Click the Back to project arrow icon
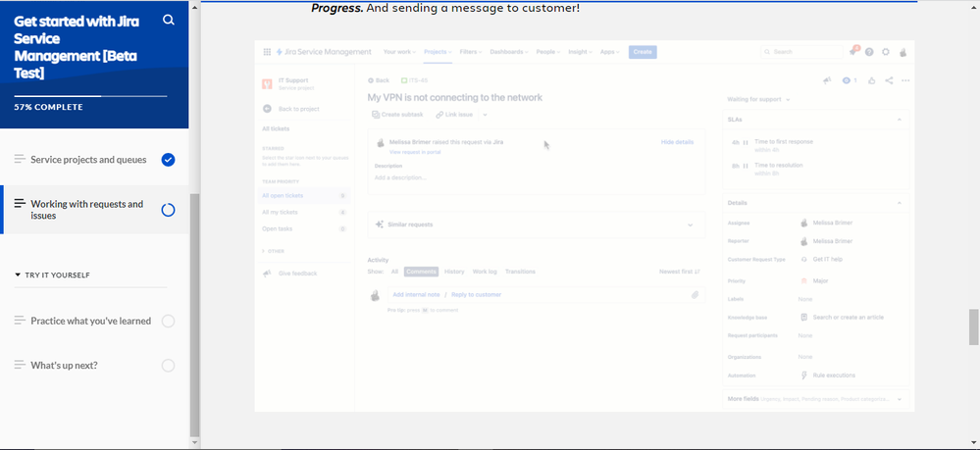The height and width of the screenshot is (450, 980). [267, 109]
